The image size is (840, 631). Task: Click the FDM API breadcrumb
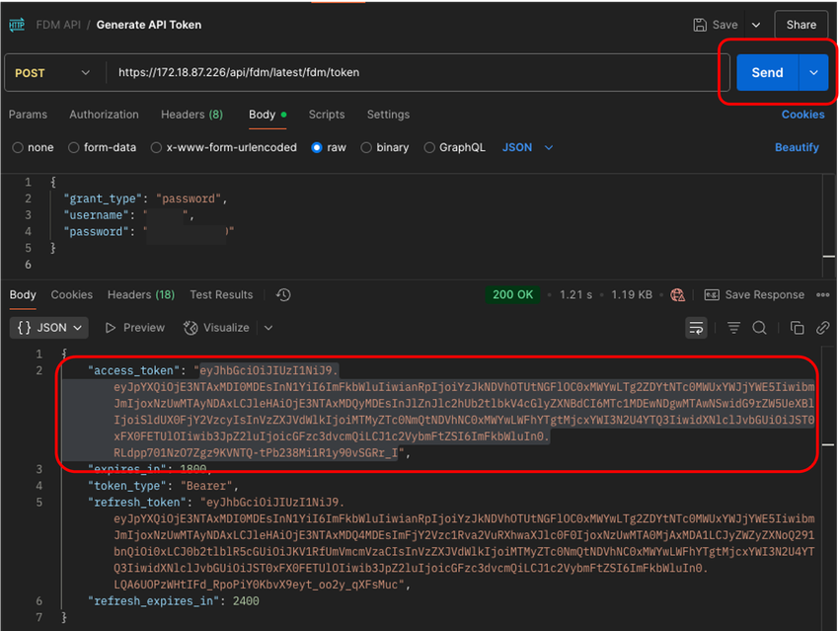click(x=58, y=25)
